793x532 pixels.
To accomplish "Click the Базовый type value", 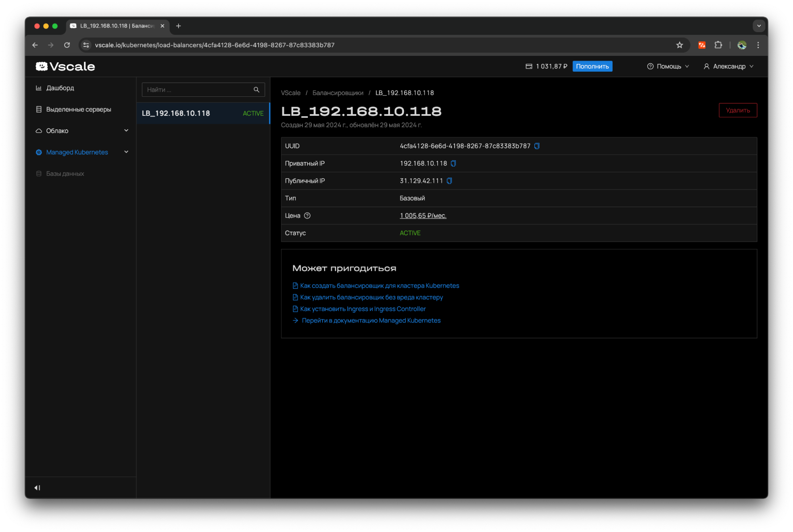I will (x=412, y=198).
